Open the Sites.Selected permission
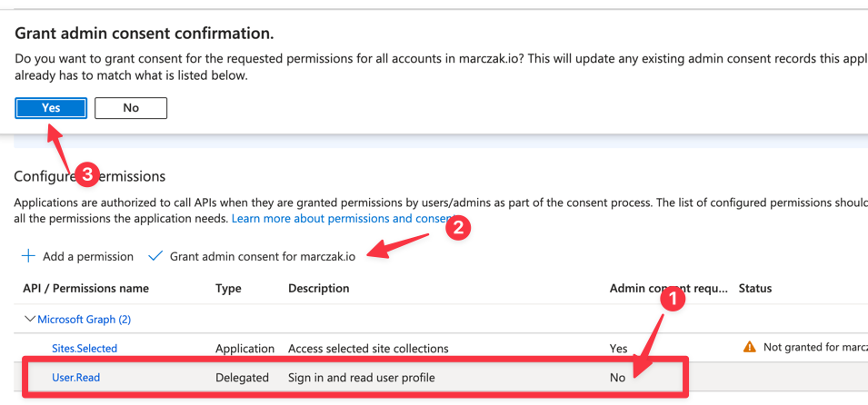868x405 pixels. 85,349
